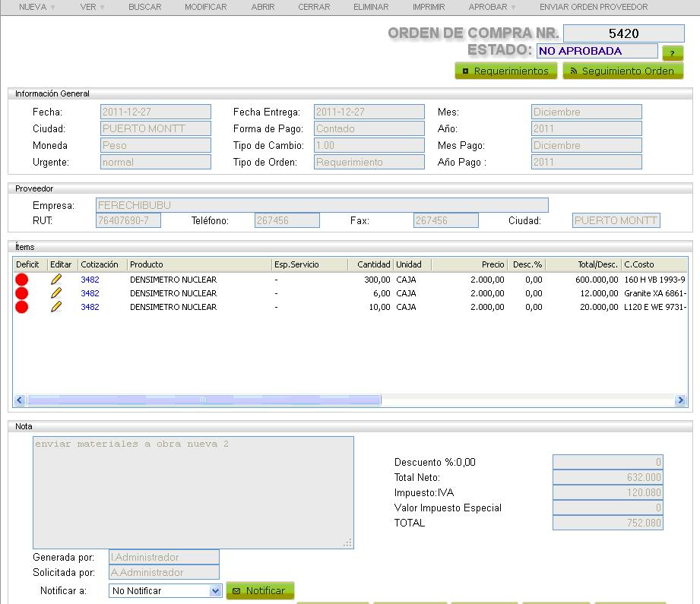This screenshot has width=700, height=604.
Task: Click the Año Pago field 2011
Action: point(587,162)
